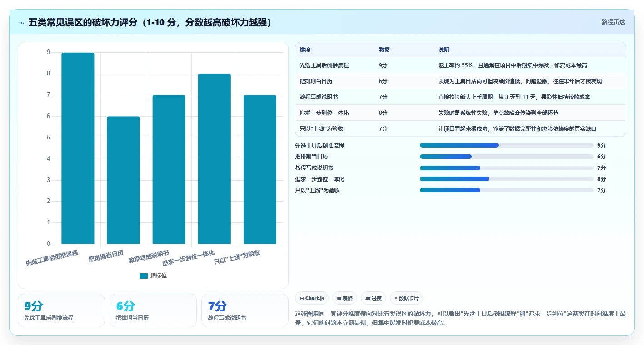Click x-axis label 追求一步到位一体化
The height and width of the screenshot is (345, 644).
[188, 258]
